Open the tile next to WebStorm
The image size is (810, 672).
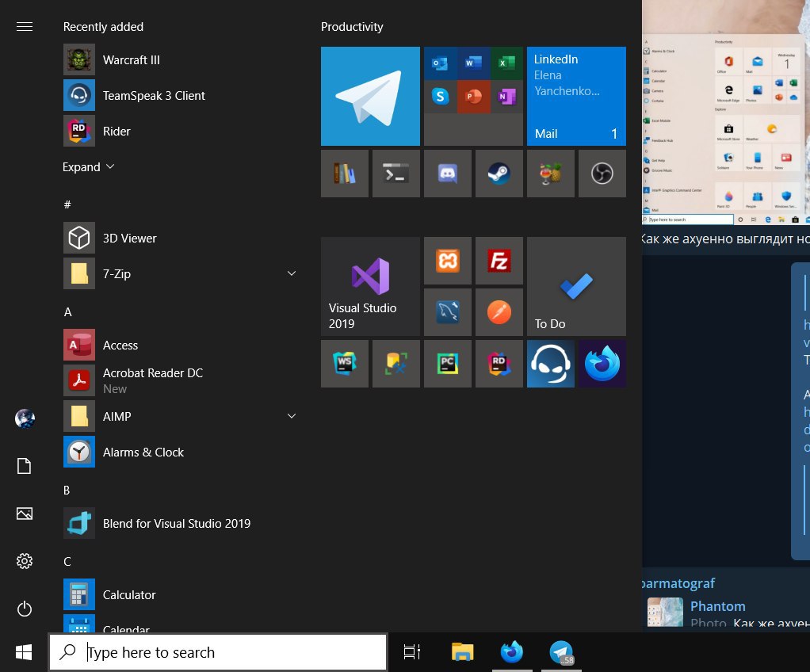click(396, 364)
